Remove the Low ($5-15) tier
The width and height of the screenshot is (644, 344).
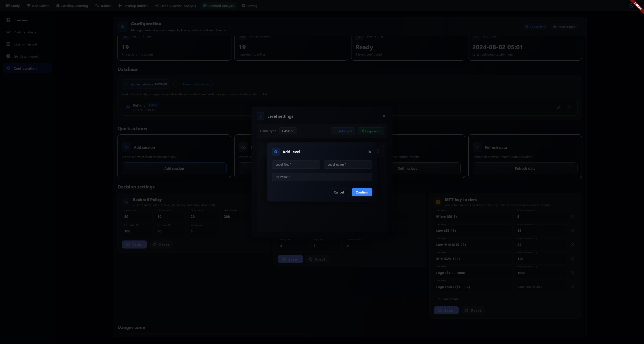pyautogui.click(x=573, y=230)
